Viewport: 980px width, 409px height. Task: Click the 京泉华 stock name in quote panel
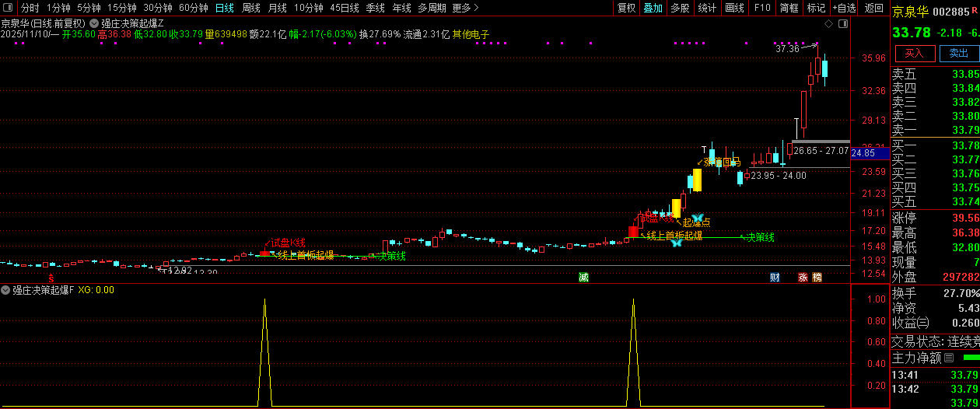click(910, 12)
